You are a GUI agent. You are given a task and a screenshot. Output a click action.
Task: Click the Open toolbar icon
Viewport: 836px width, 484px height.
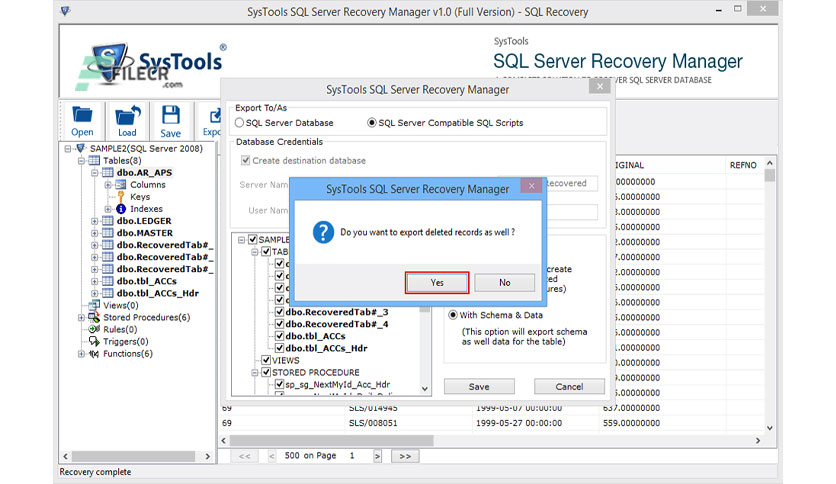82,115
